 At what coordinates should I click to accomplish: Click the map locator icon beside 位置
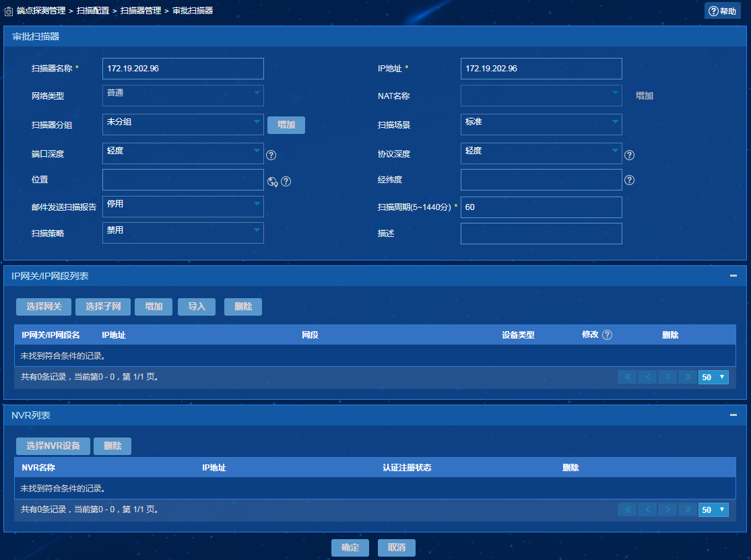273,182
